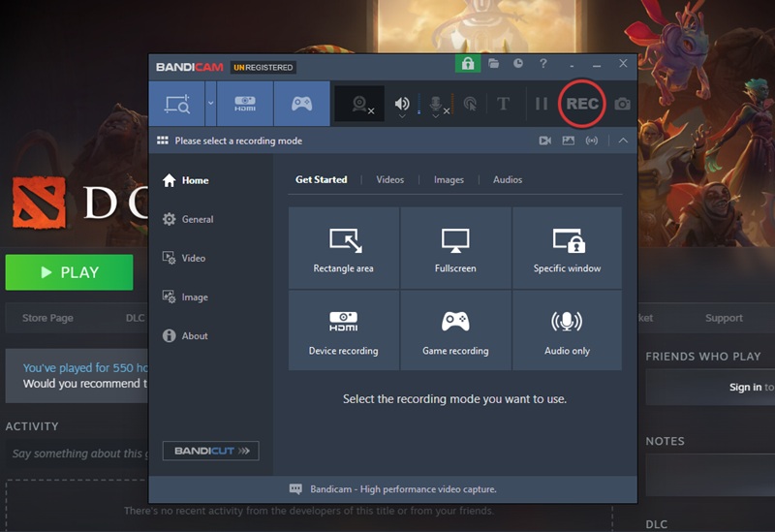Click Dota 2 logo in Steam window
Screen dimensions: 775x532
pos(39,203)
